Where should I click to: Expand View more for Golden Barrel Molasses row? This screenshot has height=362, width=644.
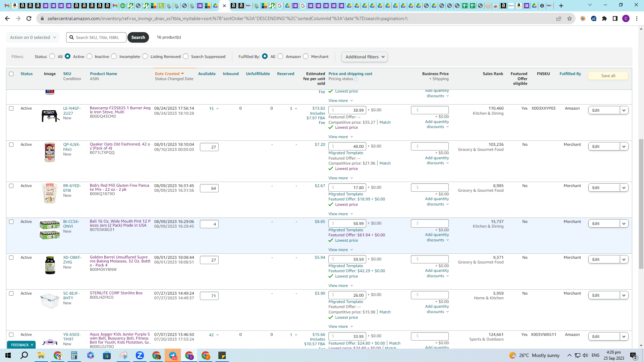click(341, 286)
